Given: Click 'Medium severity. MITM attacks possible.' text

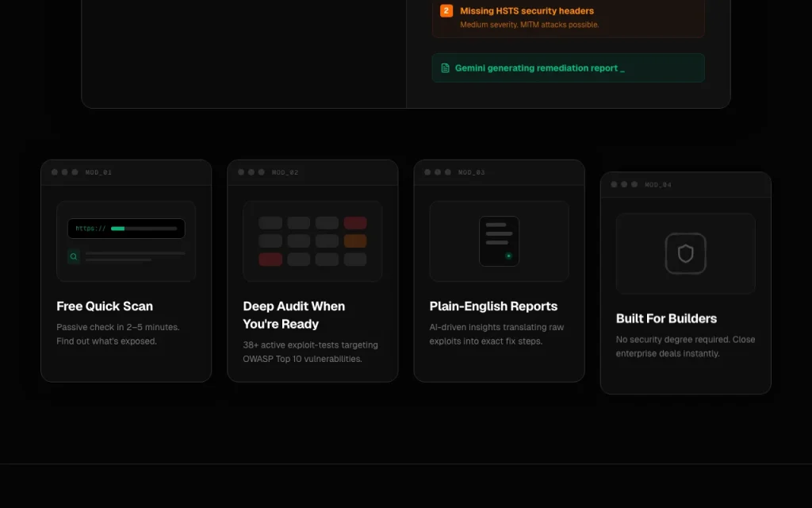Looking at the screenshot, I should coord(529,25).
